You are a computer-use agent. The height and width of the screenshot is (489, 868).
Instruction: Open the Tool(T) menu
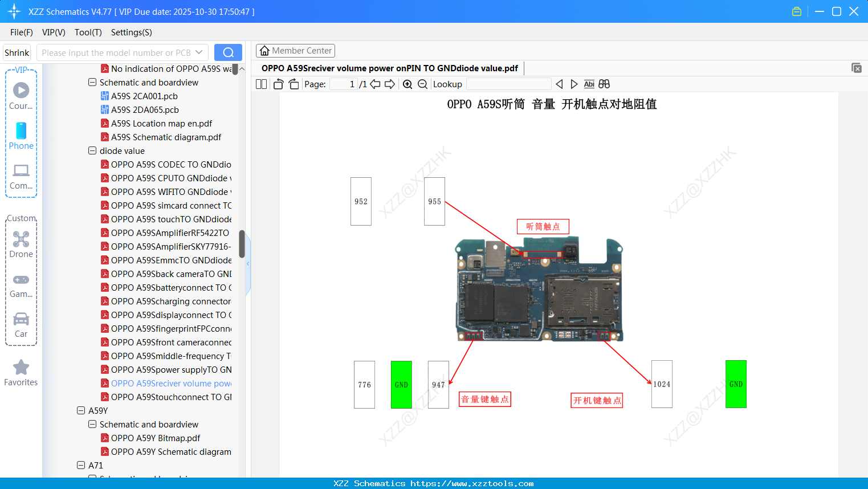pyautogui.click(x=88, y=32)
